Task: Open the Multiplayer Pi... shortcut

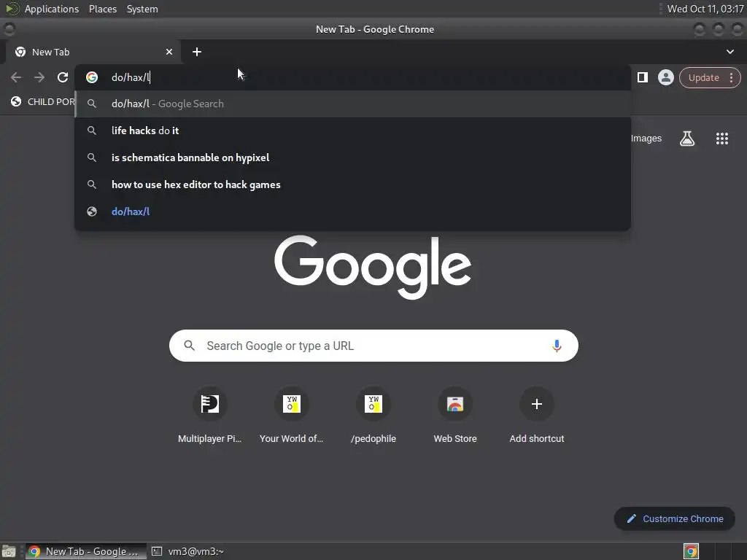Action: click(209, 416)
